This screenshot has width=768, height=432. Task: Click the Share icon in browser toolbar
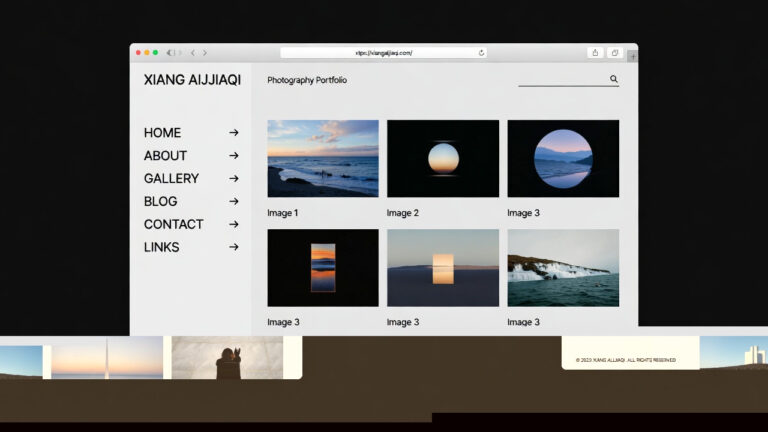pos(595,53)
